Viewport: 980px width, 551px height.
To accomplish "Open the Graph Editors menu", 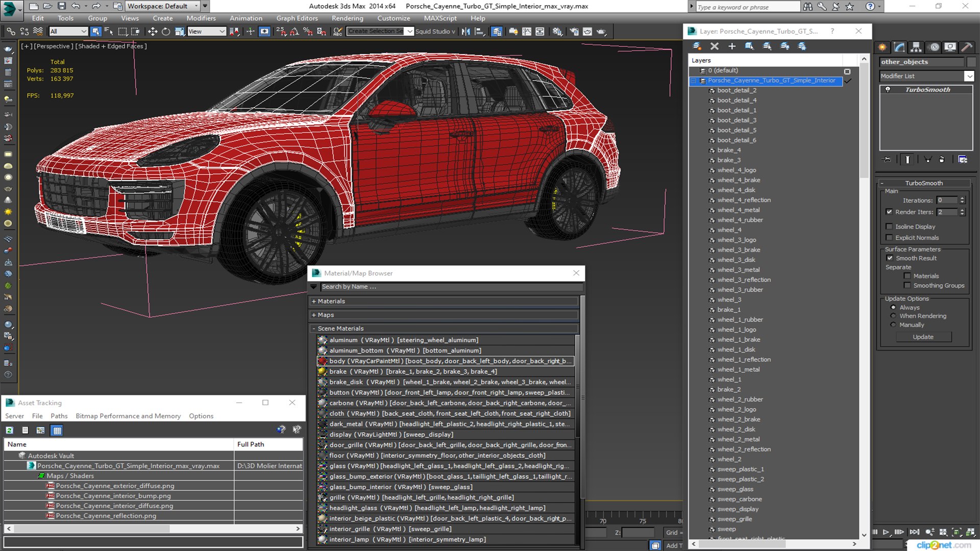I will 297,18.
